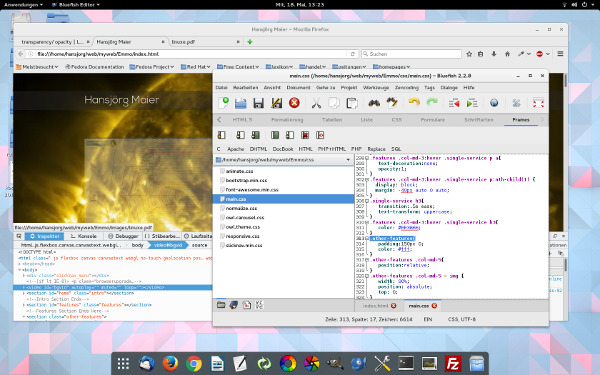Viewport: 600px width, 375px height.
Task: Create a new file in Bluefish toolbar
Action: pos(223,103)
